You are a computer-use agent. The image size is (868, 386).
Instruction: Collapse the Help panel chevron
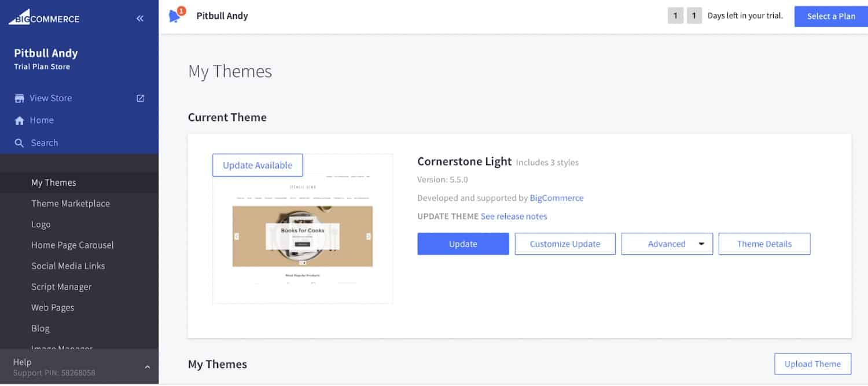[x=146, y=366]
